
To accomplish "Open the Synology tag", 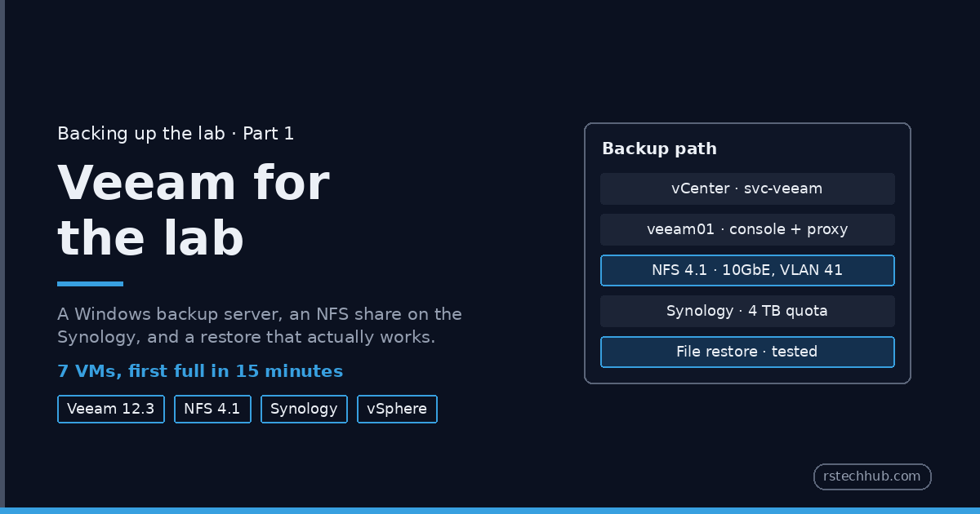I will click(x=304, y=409).
